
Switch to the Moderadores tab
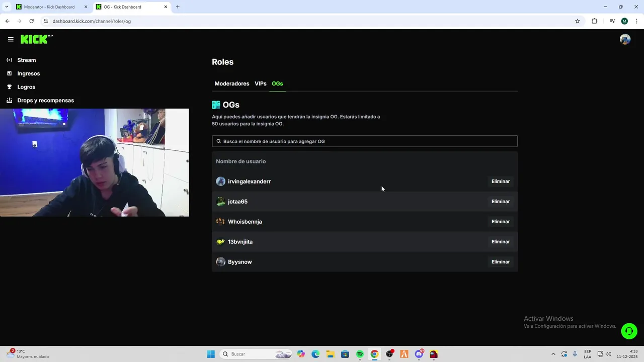tap(232, 83)
